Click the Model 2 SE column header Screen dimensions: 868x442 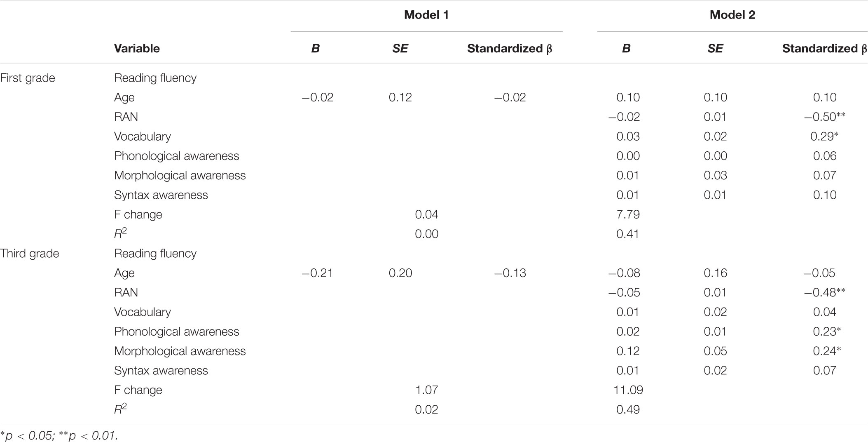[715, 49]
